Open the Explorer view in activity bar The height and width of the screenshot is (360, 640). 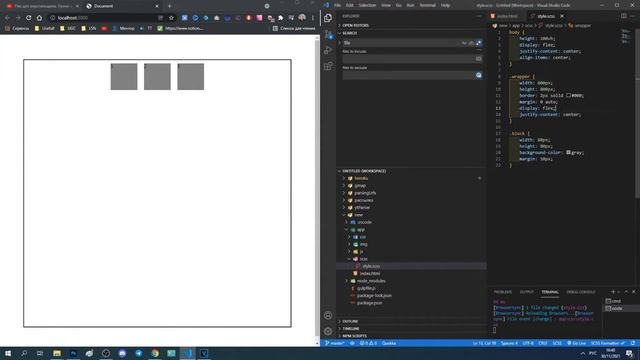pyautogui.click(x=328, y=18)
